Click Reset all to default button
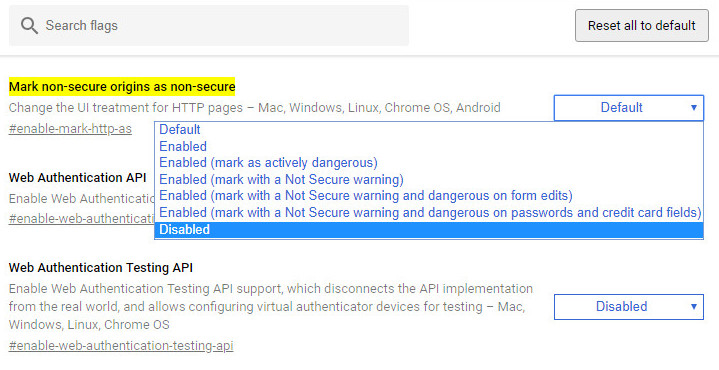This screenshot has width=719, height=370. click(x=642, y=26)
